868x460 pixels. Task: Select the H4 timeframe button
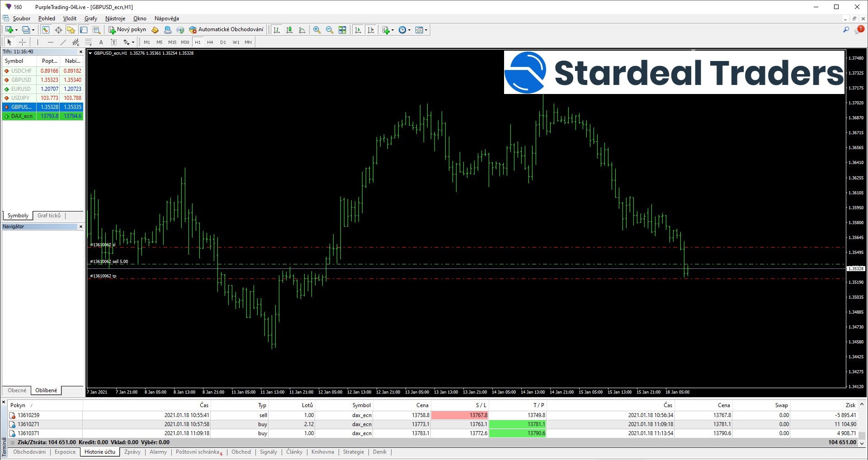click(x=210, y=42)
